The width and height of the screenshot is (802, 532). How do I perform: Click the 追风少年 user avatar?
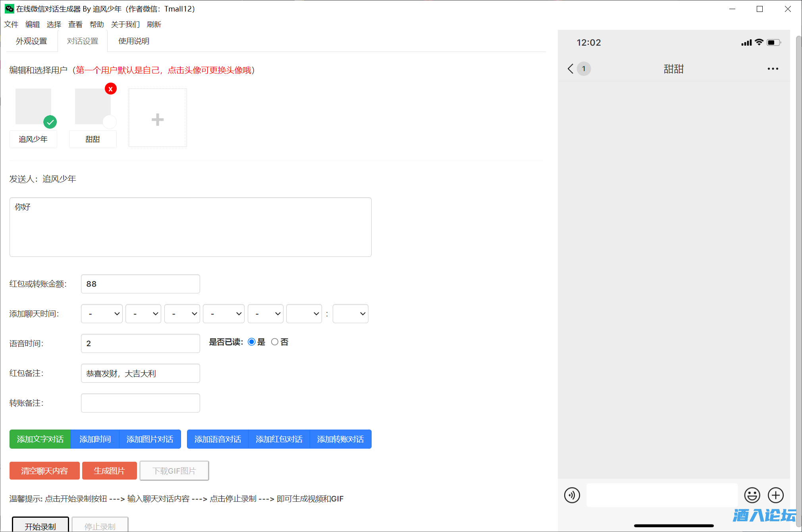(x=33, y=106)
